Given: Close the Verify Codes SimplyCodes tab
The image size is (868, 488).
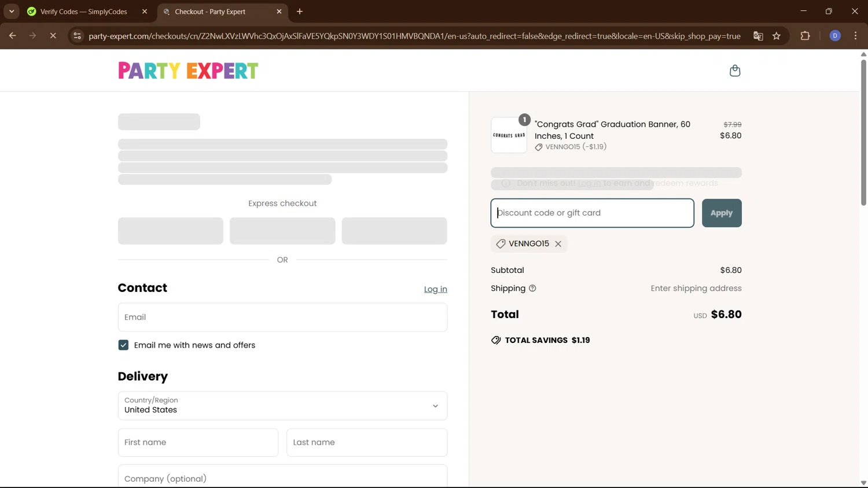Looking at the screenshot, I should tap(145, 12).
